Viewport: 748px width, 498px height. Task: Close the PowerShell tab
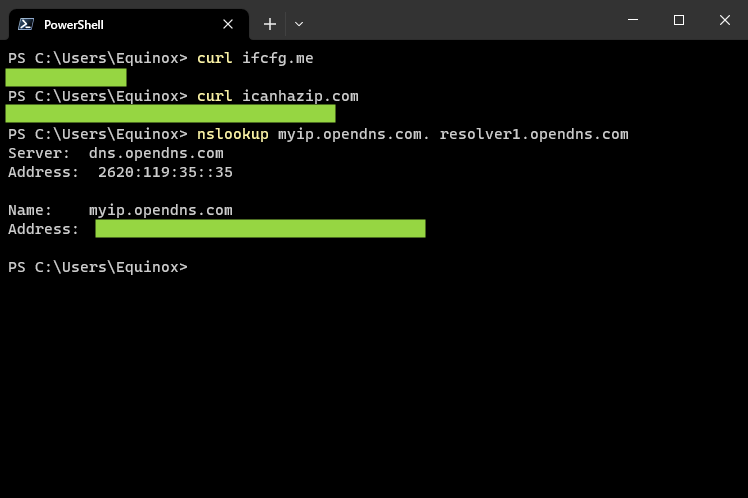(229, 24)
